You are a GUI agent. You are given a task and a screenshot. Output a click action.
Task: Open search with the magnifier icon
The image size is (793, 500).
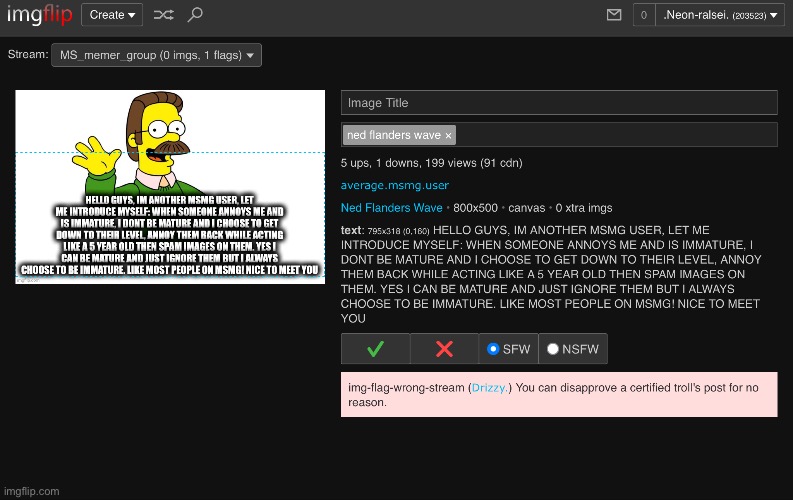(x=195, y=15)
